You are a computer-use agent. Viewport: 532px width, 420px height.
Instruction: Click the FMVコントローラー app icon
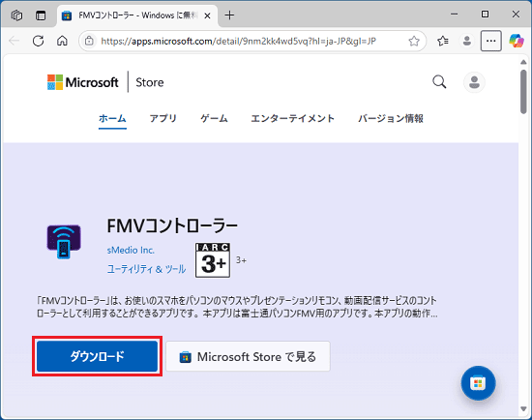64,241
